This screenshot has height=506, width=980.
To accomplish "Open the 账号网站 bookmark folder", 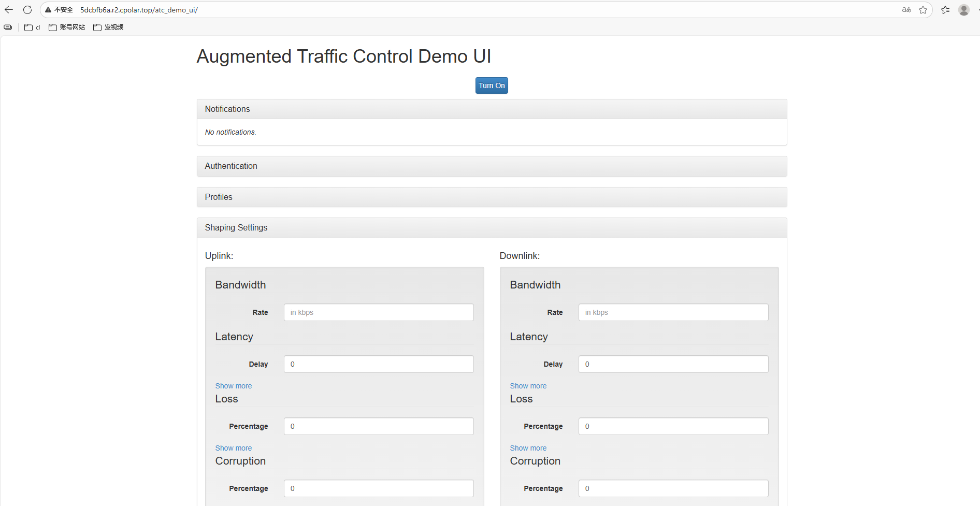I will point(67,27).
